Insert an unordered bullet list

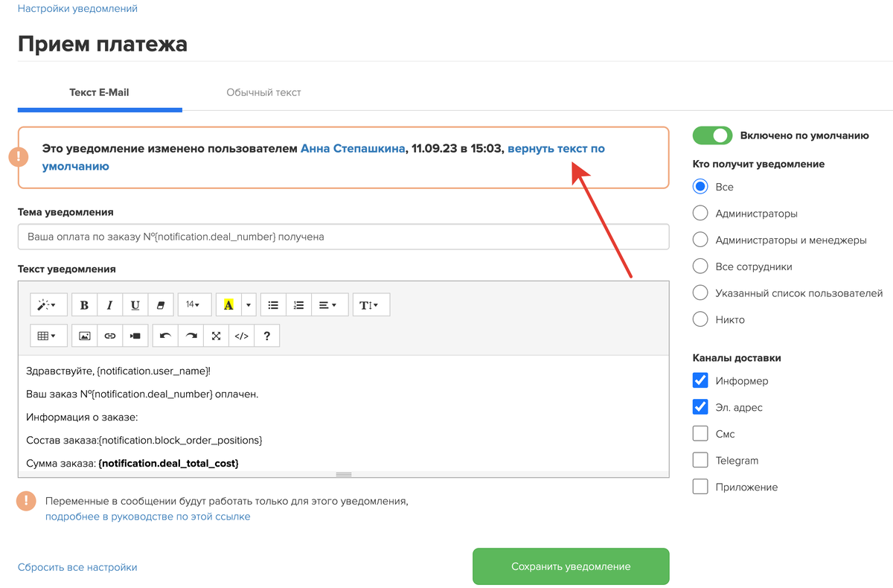click(x=273, y=304)
